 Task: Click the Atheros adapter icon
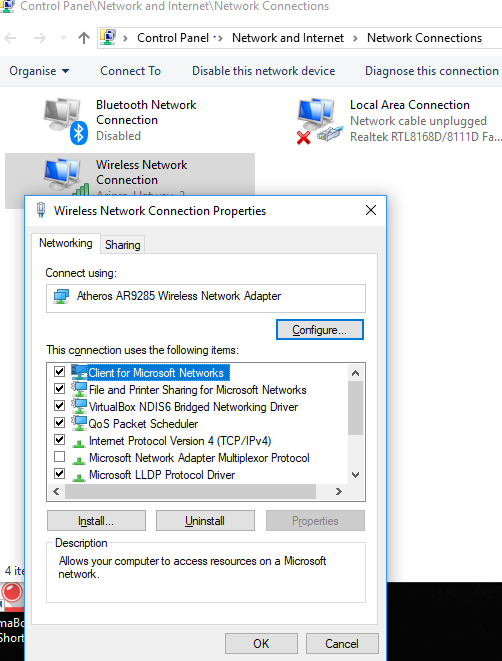[61, 296]
